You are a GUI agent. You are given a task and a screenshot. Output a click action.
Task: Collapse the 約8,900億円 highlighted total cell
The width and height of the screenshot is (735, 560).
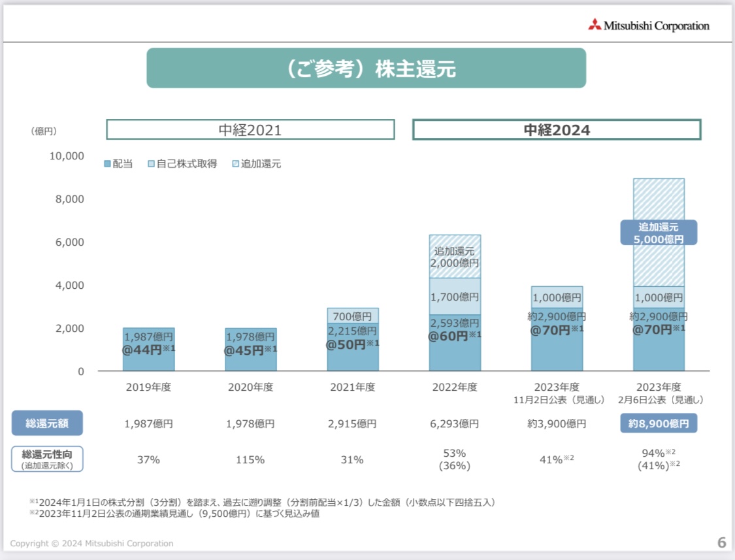click(x=659, y=423)
